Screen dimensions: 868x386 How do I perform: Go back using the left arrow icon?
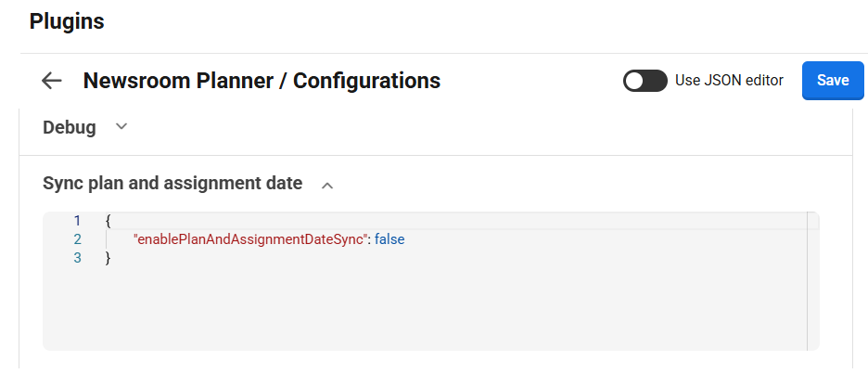tap(52, 81)
